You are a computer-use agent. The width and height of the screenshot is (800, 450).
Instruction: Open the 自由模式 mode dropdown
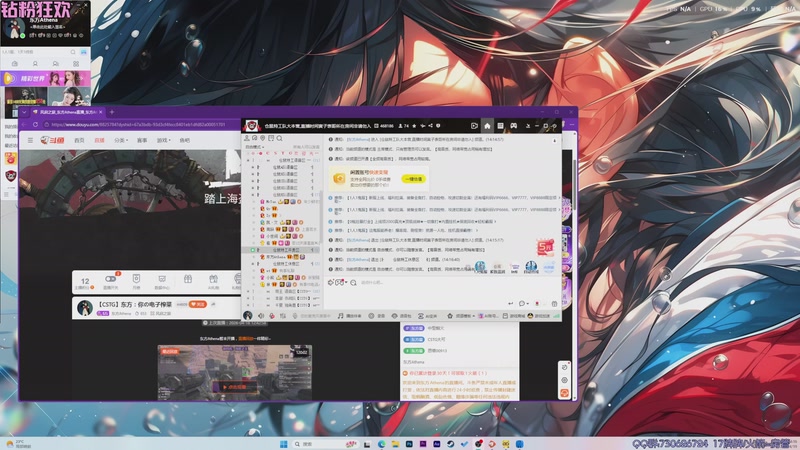coord(255,147)
